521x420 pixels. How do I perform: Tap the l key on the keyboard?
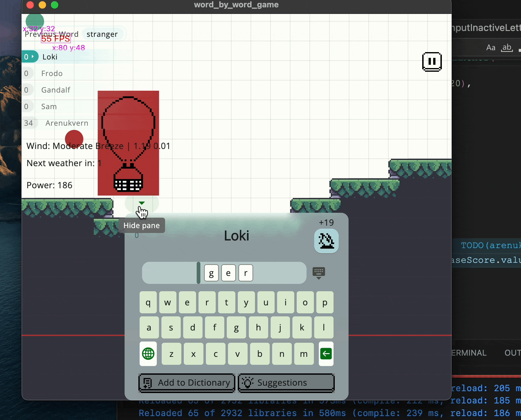(x=324, y=327)
